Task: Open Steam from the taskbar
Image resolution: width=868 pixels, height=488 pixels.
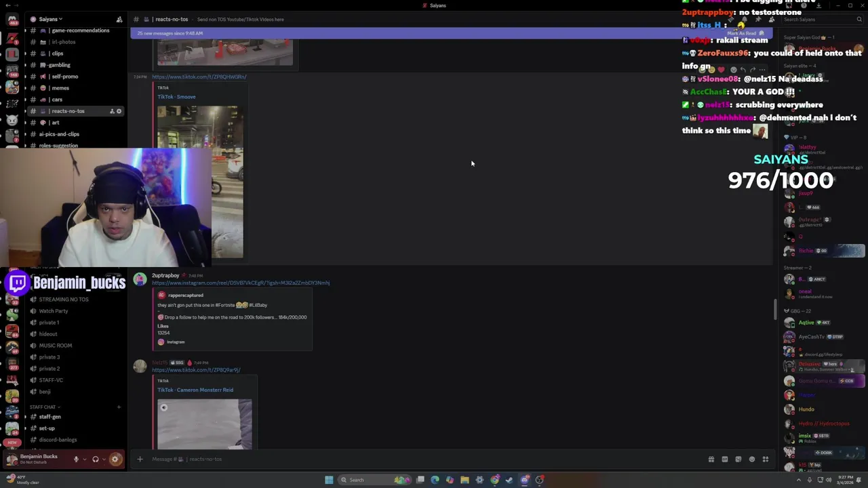Action: tap(509, 480)
